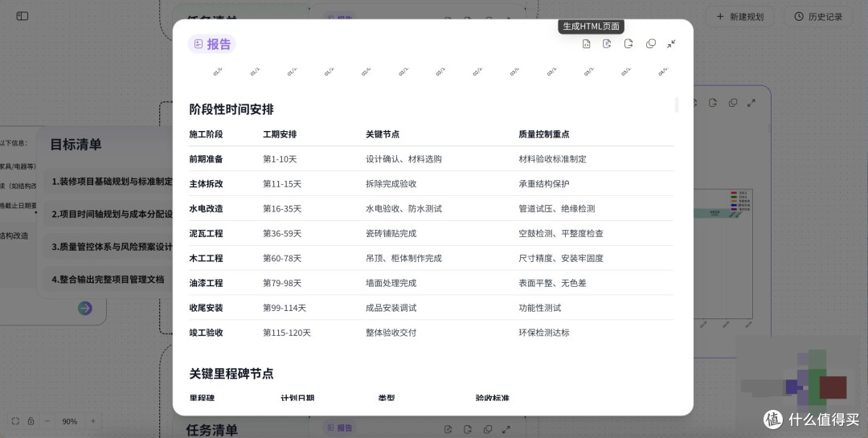Click the arrow button under the goal list

coord(84,308)
